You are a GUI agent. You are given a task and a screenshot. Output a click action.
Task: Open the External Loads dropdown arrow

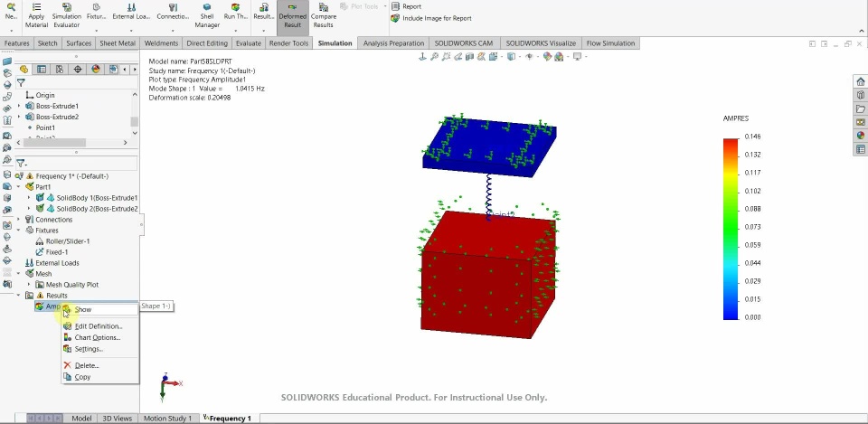point(131,31)
